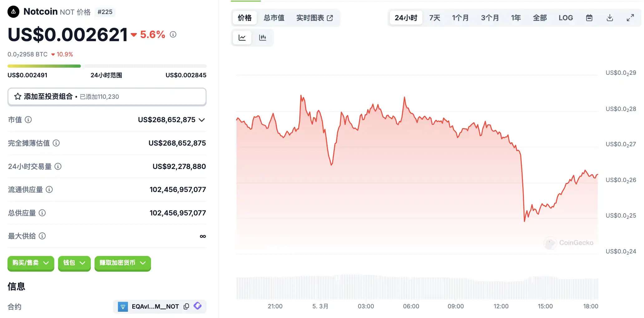644x318 pixels.
Task: Click external link icon on 实时图表
Action: pyautogui.click(x=330, y=18)
